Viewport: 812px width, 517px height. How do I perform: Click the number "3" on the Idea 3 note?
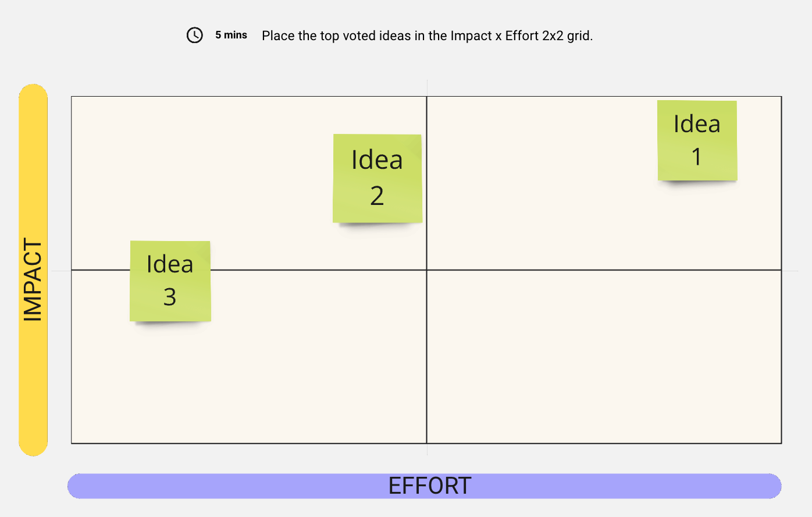point(170,298)
